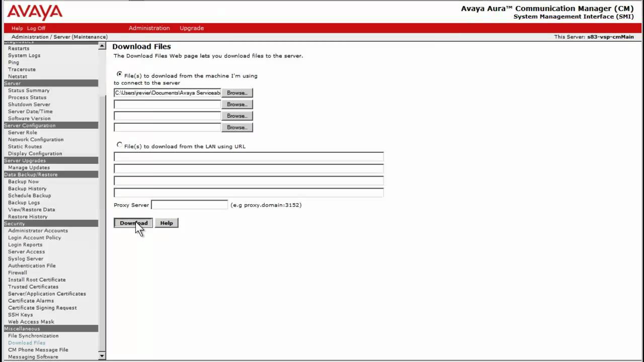
Task: Open Login Account Policy link
Action: pyautogui.click(x=34, y=238)
